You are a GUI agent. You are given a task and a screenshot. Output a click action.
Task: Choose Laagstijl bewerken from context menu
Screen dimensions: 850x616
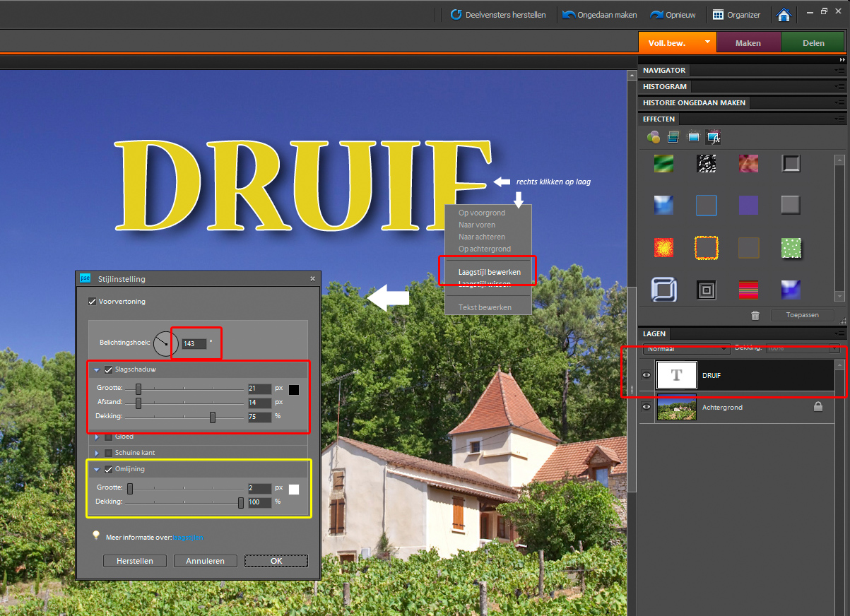point(489,272)
